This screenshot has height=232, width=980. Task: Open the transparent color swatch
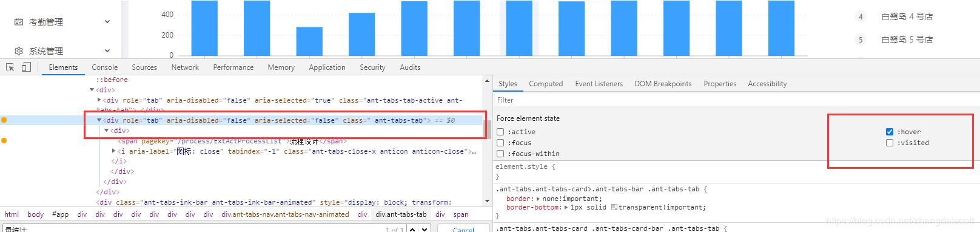point(614,207)
